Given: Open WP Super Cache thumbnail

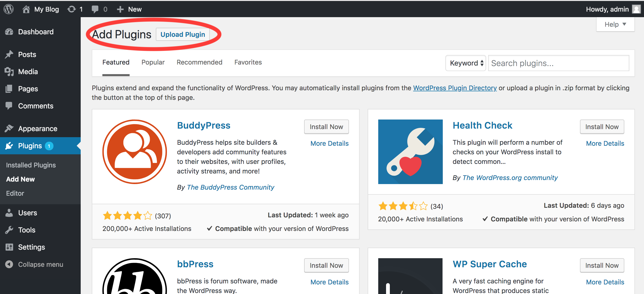Looking at the screenshot, I should point(411,276).
